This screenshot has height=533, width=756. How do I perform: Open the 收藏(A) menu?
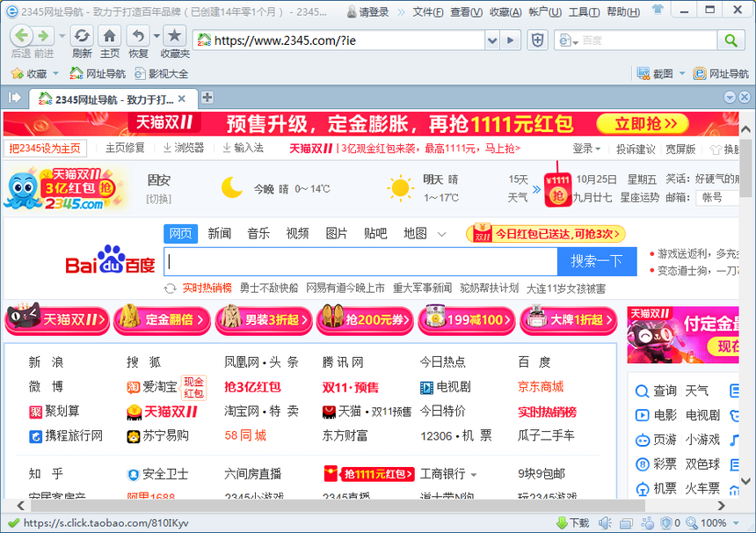point(505,12)
